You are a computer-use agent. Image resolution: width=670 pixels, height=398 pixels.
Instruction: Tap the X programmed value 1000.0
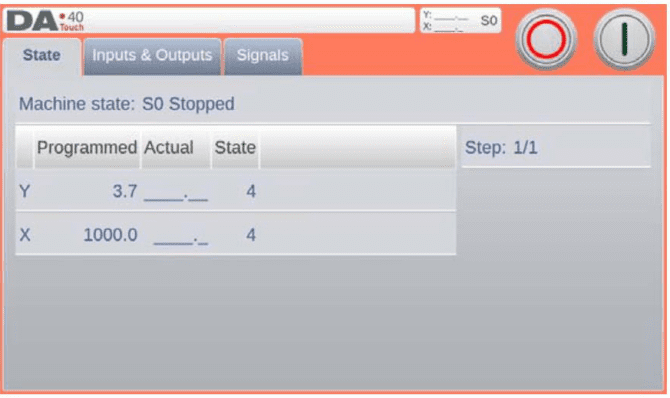[110, 235]
